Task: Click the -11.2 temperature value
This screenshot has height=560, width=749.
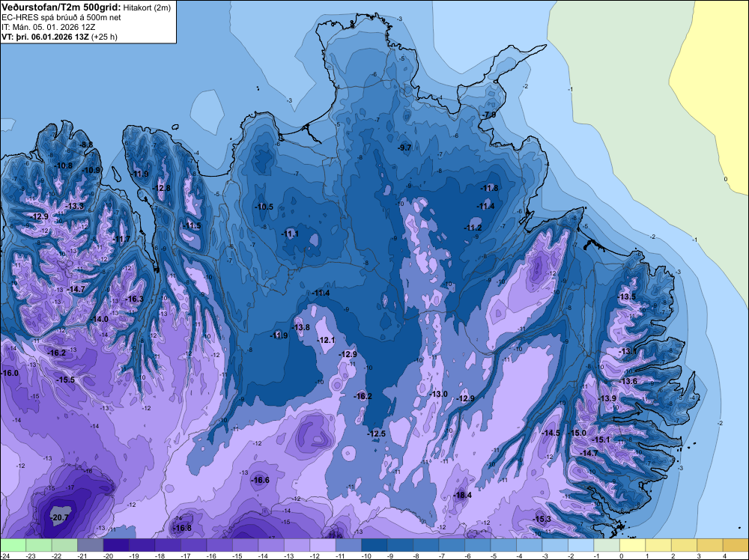Action: pos(473,228)
